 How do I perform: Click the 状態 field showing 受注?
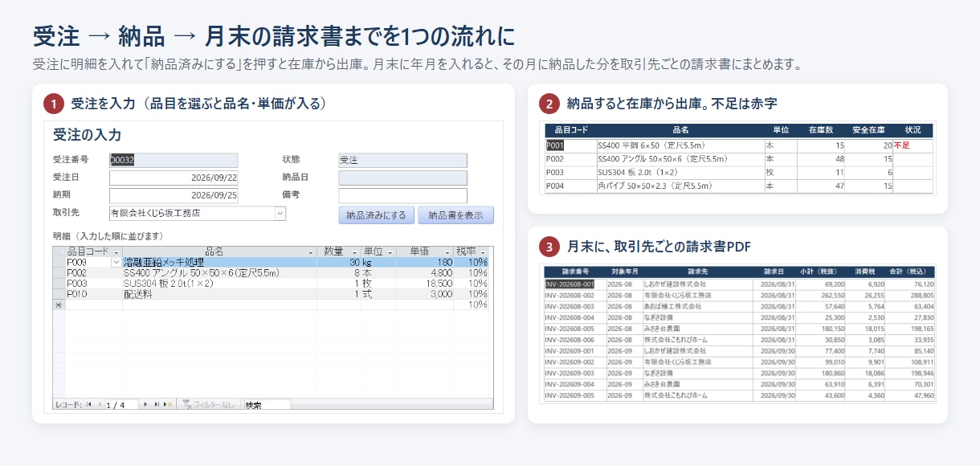(x=402, y=160)
